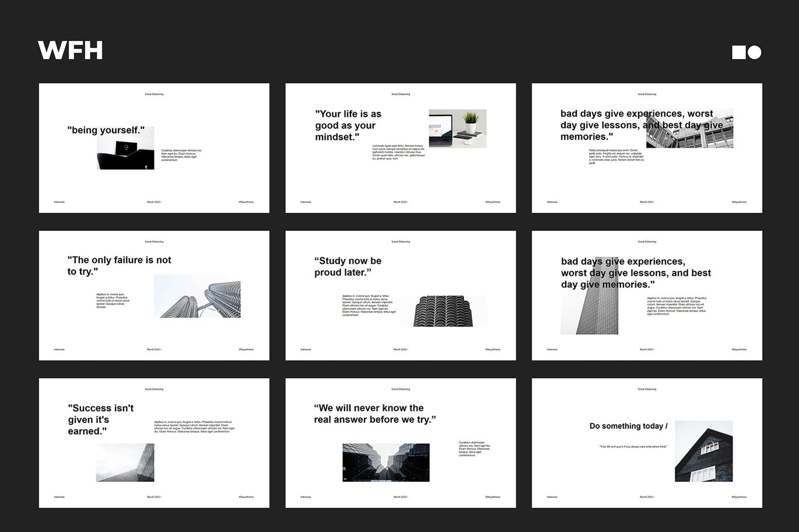
Task: Select the "Study now be proud later" quote
Action: click(348, 267)
